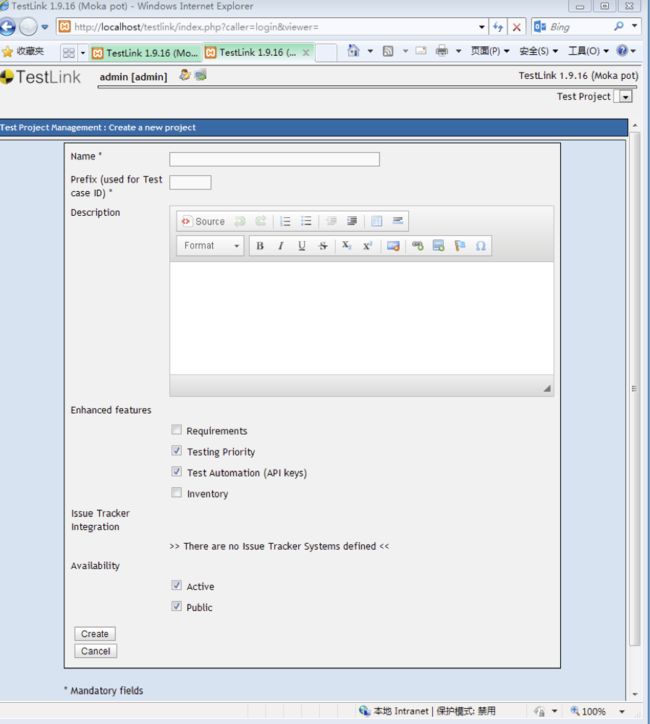Insert a bulleted list in the description
This screenshot has height=724, width=650.
tap(306, 221)
